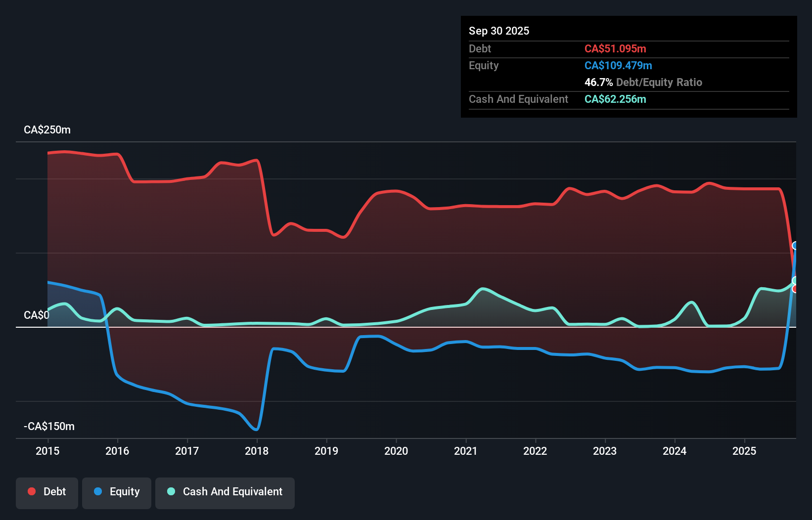Click the 2020 axis label
Viewport: 812px width, 520px height.
[x=396, y=451]
